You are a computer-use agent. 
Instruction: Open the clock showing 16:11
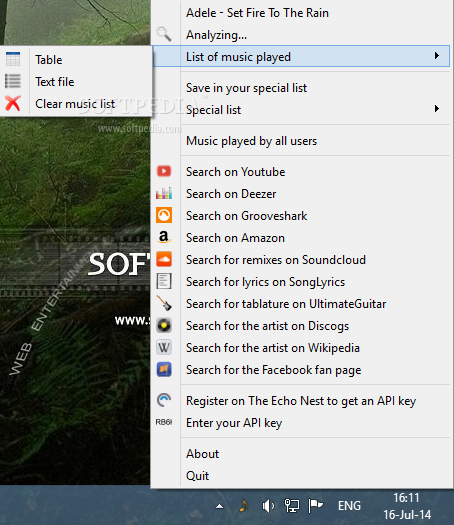click(407, 506)
